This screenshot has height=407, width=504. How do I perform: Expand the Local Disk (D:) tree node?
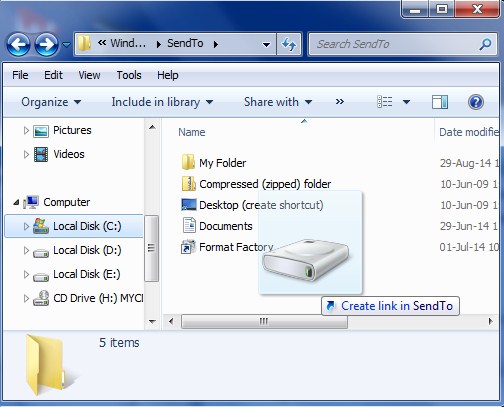[26, 250]
